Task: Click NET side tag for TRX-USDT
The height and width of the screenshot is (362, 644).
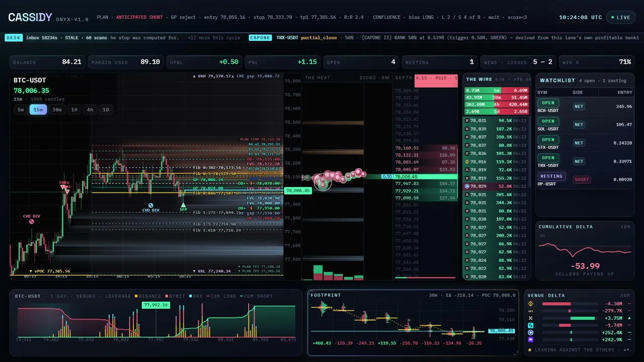Action: click(x=579, y=161)
